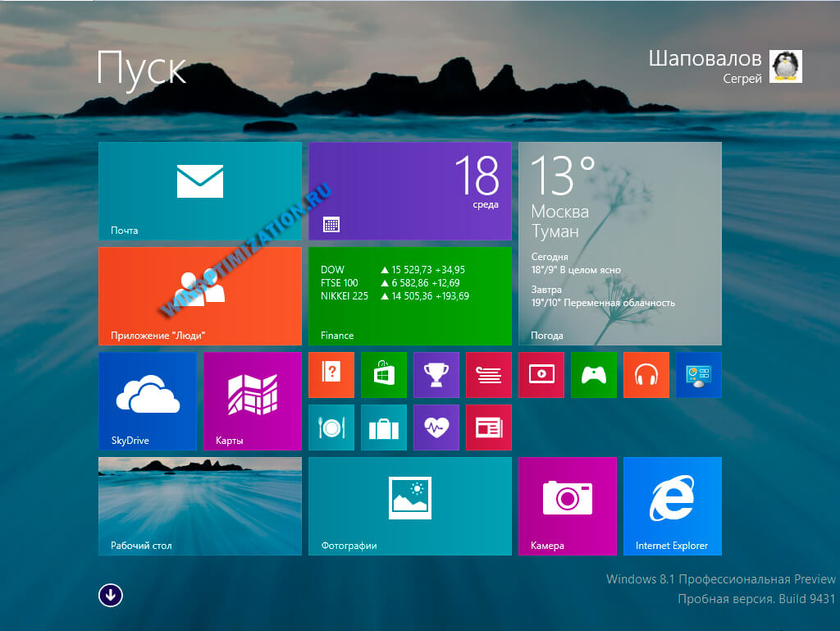Open the Help and Tips question-mark tile
The height and width of the screenshot is (631, 840).
coord(331,375)
